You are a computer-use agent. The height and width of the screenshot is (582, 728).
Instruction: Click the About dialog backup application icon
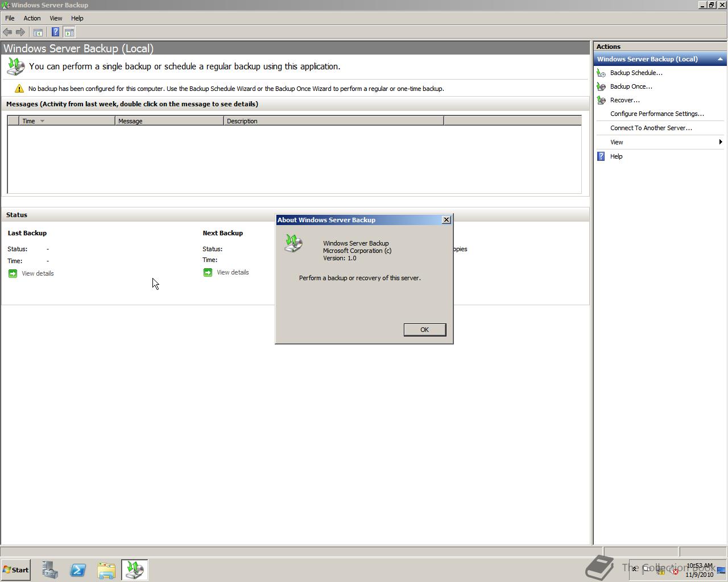pyautogui.click(x=293, y=244)
